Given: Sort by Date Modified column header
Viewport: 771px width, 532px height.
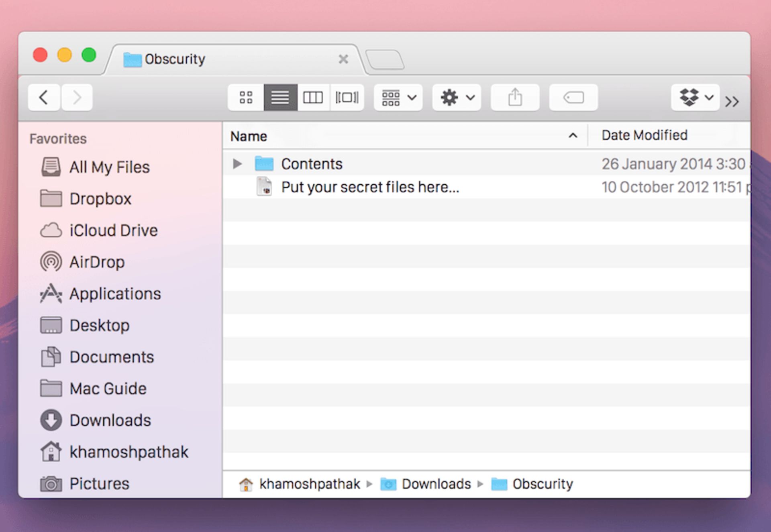Looking at the screenshot, I should pos(669,135).
